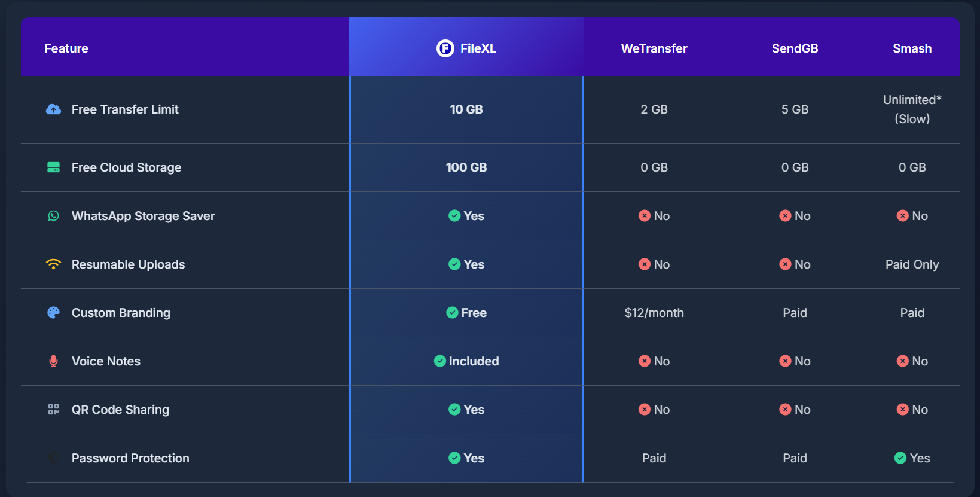
Task: Click red X in WeTransfer WhatsApp Storage Saver cell
Action: (x=645, y=216)
